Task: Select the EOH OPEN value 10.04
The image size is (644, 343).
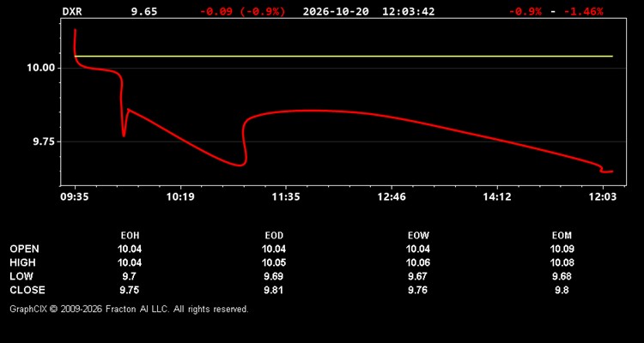Action: (130, 249)
